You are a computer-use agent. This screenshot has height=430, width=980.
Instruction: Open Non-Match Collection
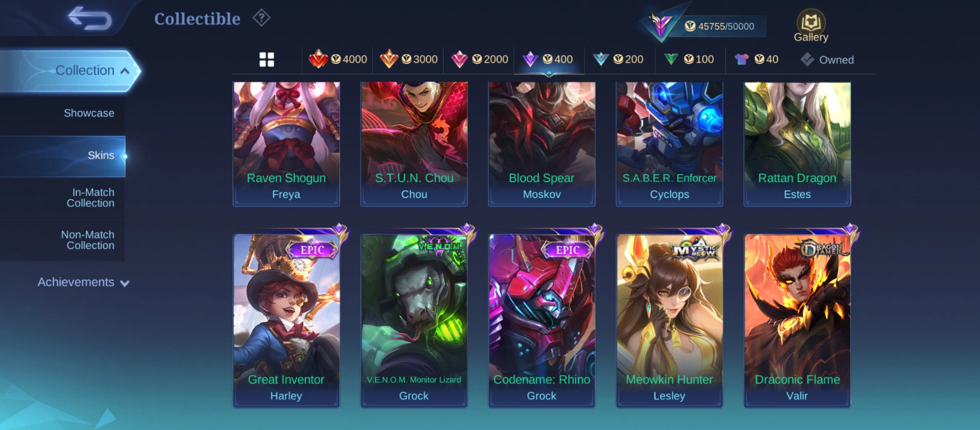click(x=88, y=240)
